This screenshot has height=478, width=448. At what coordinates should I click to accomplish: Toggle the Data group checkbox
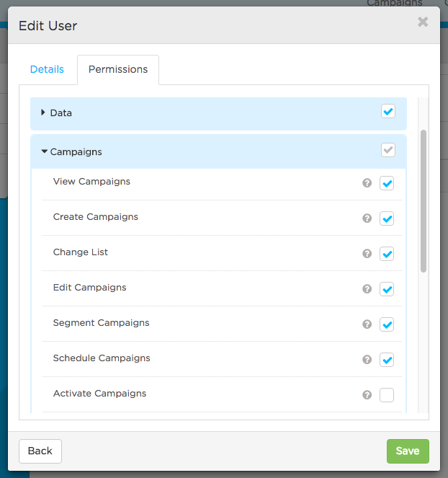pos(388,111)
